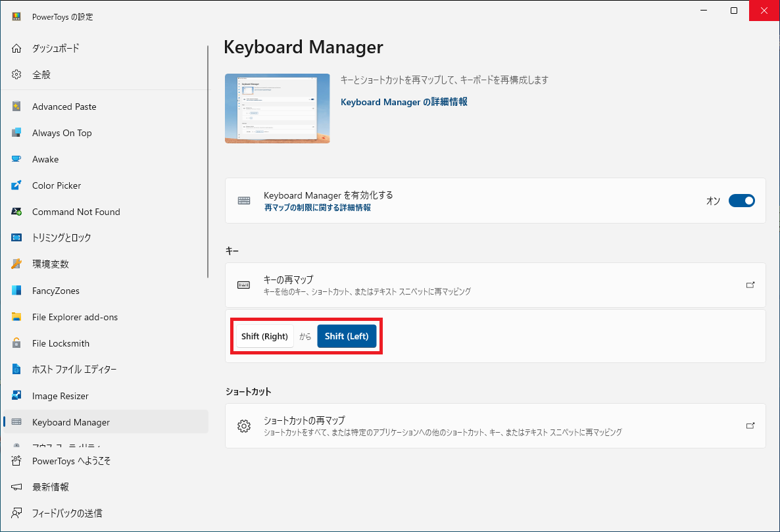
Task: Select the FancyZones icon
Action: coord(16,291)
